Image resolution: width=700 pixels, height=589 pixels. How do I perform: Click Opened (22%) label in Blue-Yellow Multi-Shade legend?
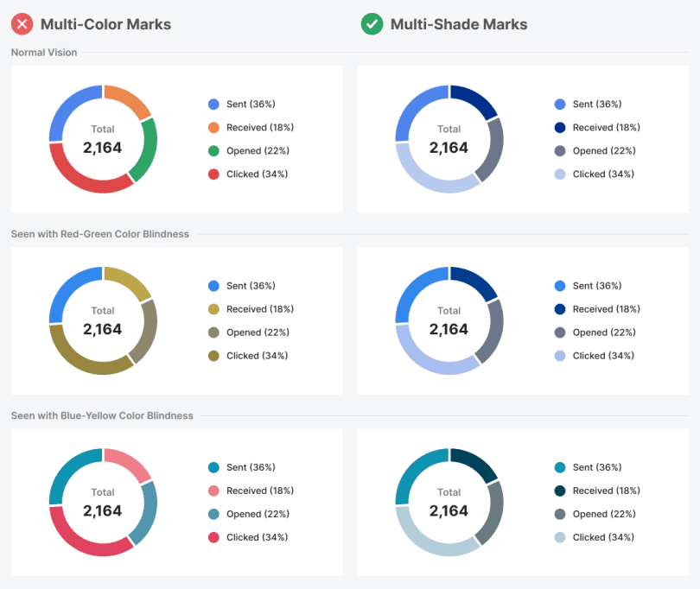601,514
